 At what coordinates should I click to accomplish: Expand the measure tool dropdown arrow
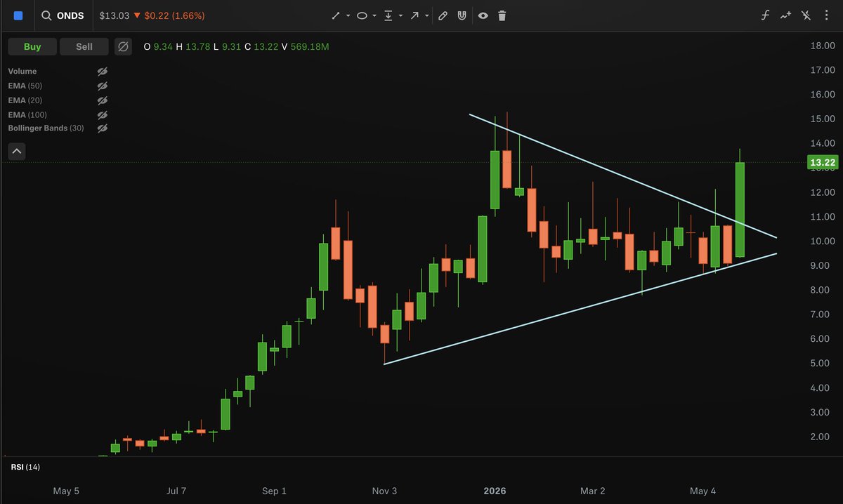coord(400,15)
